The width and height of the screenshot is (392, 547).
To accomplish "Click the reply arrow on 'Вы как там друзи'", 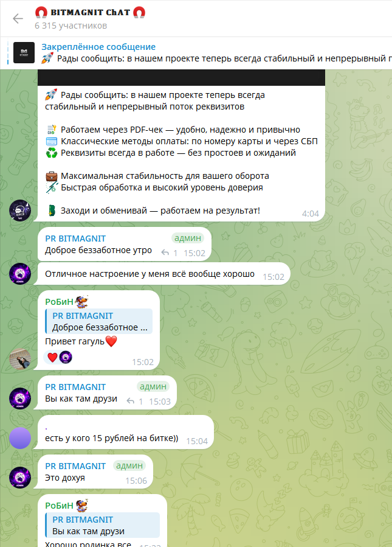I will click(x=131, y=402).
